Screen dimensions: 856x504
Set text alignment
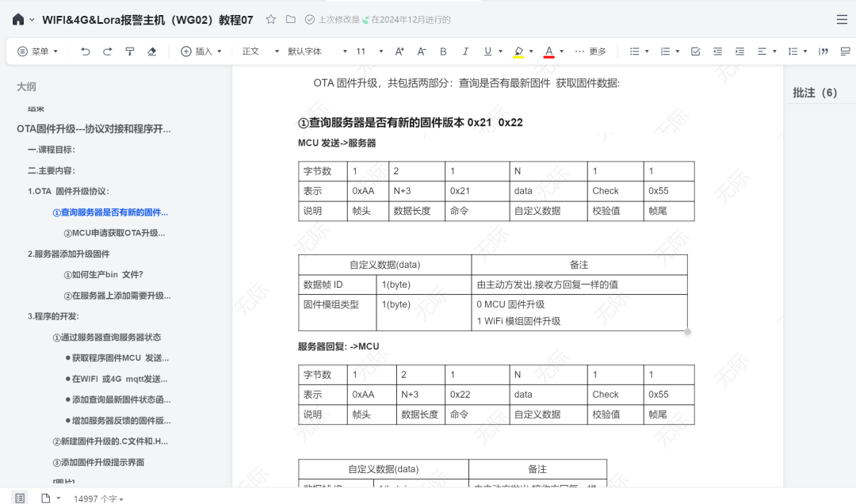click(762, 52)
